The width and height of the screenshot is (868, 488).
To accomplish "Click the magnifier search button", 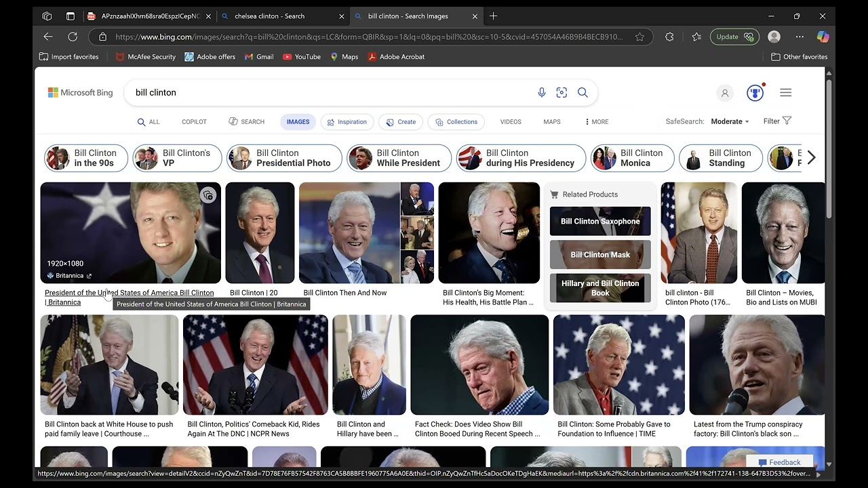I will [583, 92].
